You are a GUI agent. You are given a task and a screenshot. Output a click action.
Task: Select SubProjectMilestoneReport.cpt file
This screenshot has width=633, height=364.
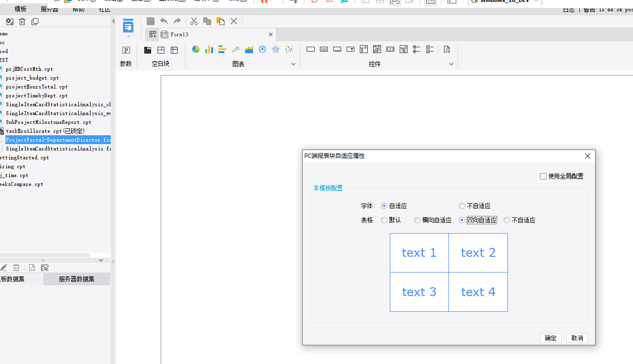point(48,122)
